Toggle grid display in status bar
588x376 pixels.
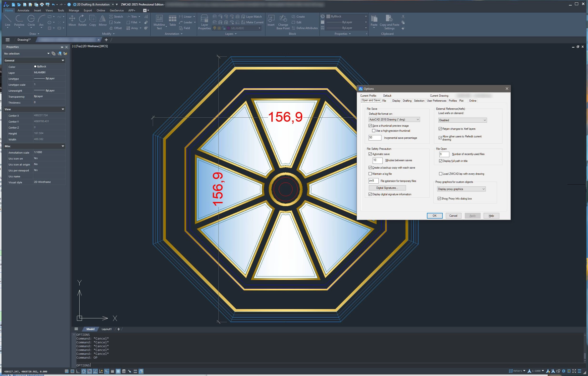point(66,371)
